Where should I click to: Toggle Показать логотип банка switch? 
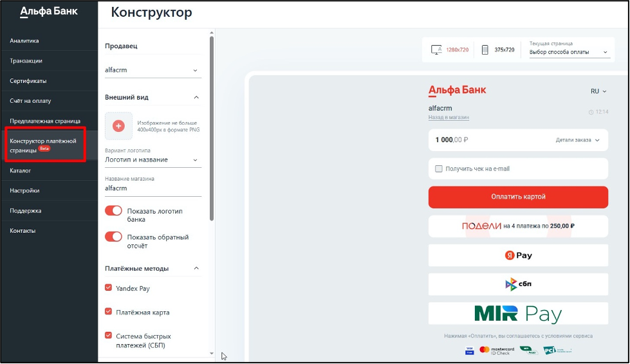[x=113, y=211]
